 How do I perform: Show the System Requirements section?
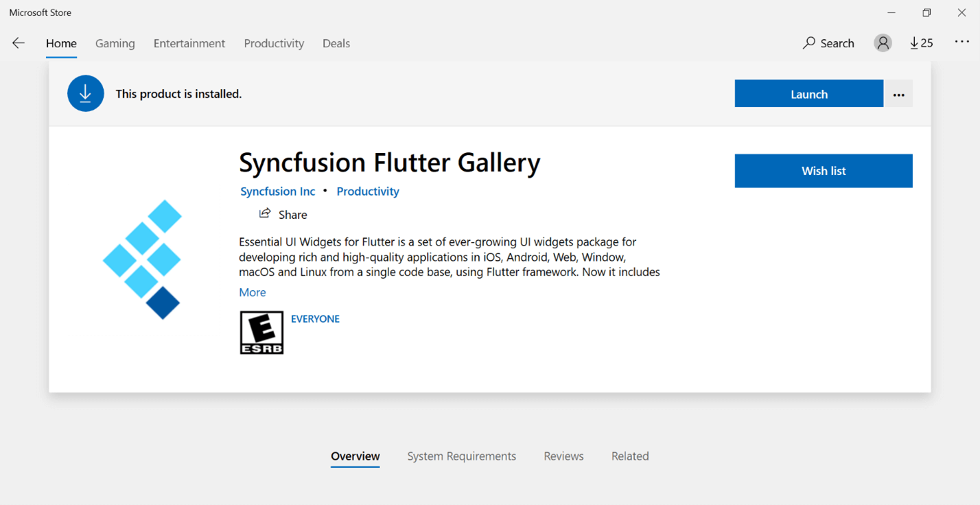click(x=461, y=456)
